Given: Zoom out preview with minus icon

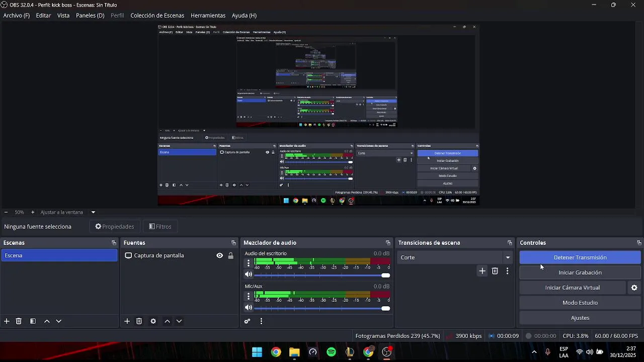Looking at the screenshot, I should pyautogui.click(x=6, y=212).
